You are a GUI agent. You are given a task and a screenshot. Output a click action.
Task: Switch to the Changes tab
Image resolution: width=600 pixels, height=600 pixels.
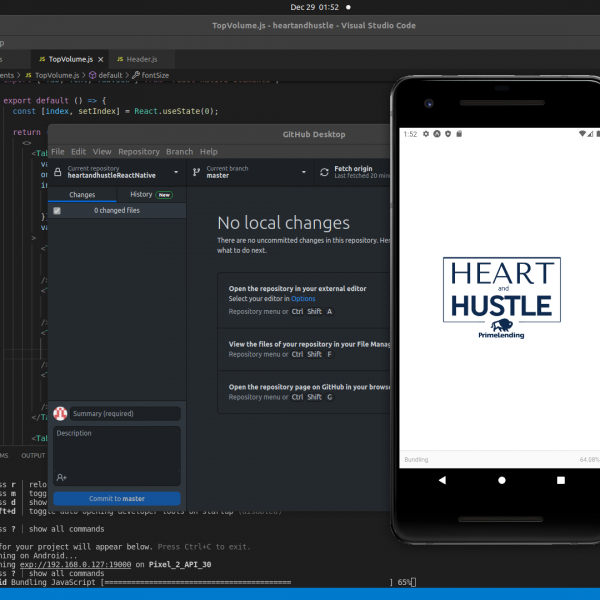[x=82, y=194]
